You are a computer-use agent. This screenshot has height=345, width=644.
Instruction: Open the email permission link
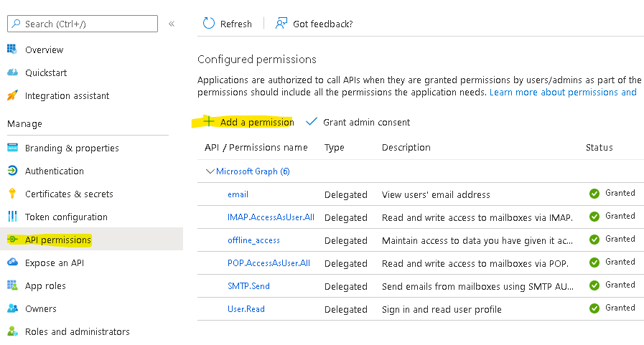click(x=238, y=194)
